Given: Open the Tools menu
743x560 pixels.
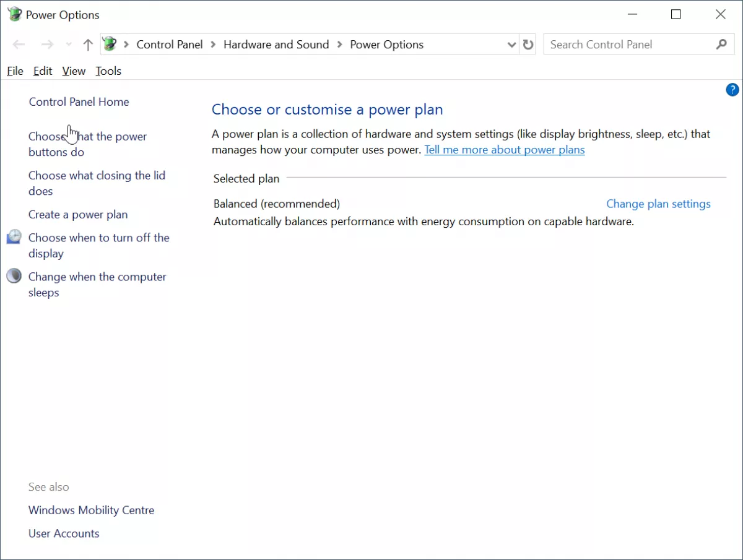Looking at the screenshot, I should [x=108, y=71].
